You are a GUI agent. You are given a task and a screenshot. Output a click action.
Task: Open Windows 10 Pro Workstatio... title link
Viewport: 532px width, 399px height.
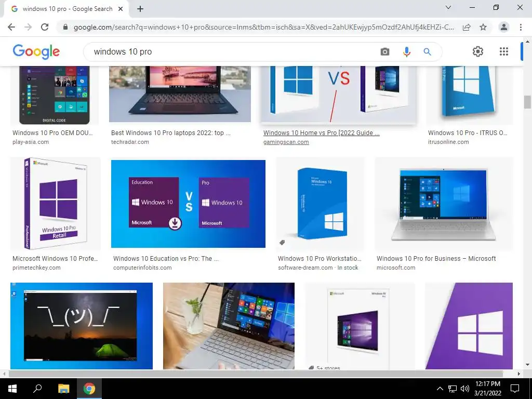click(320, 259)
